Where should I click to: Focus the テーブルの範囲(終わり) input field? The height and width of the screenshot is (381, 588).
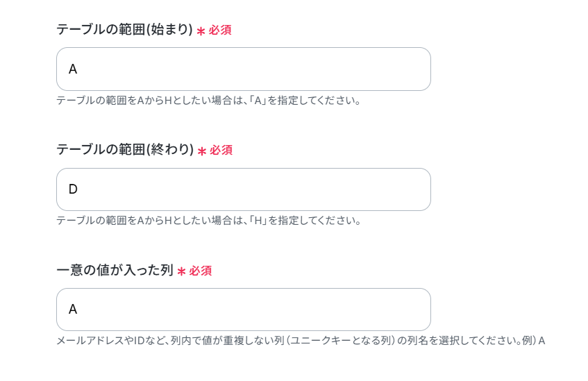243,189
